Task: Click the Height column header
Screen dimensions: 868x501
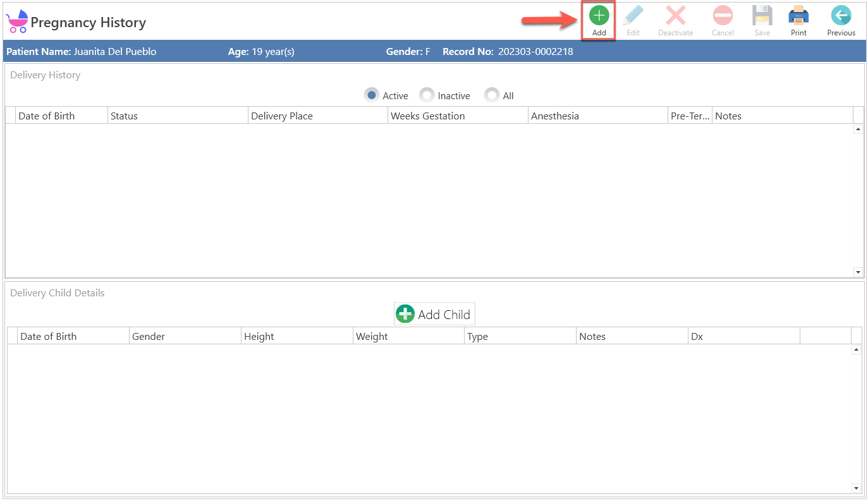Action: [297, 336]
